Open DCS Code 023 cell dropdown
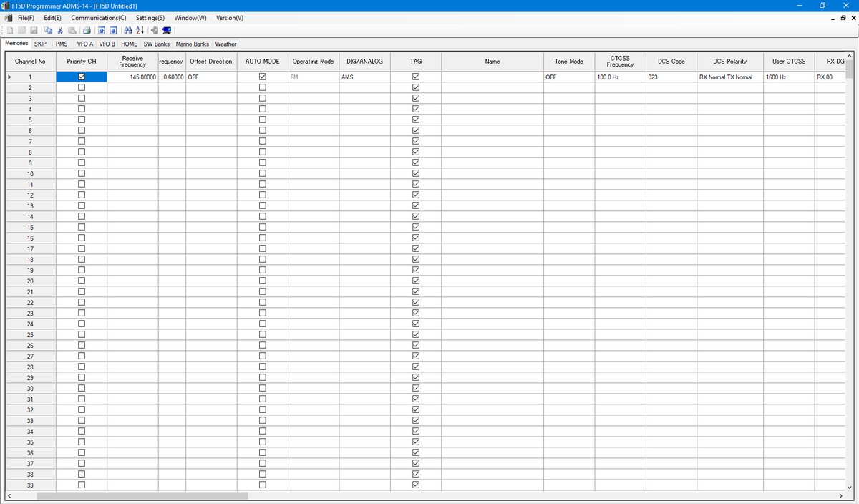Image resolution: width=859 pixels, height=504 pixels. (671, 77)
